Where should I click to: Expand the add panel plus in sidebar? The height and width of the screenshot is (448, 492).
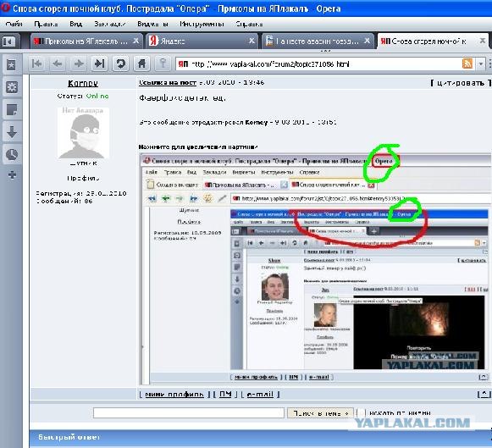[x=12, y=174]
